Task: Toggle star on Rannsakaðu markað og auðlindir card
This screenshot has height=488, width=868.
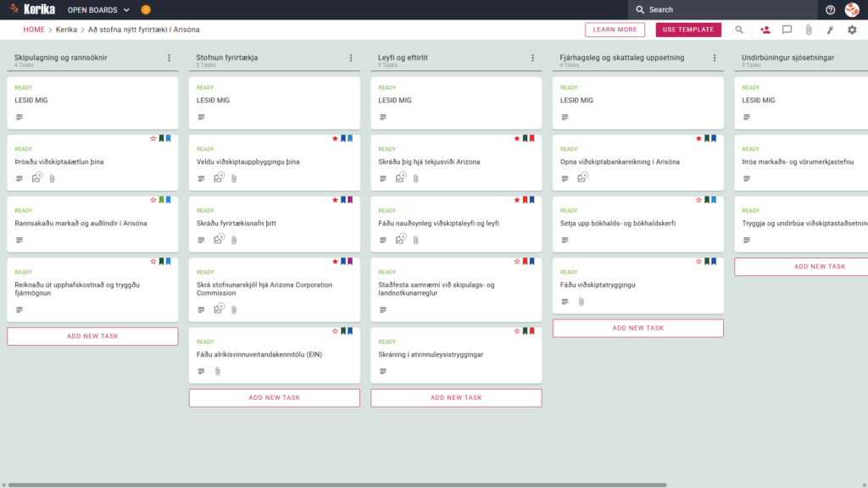Action: tap(153, 200)
